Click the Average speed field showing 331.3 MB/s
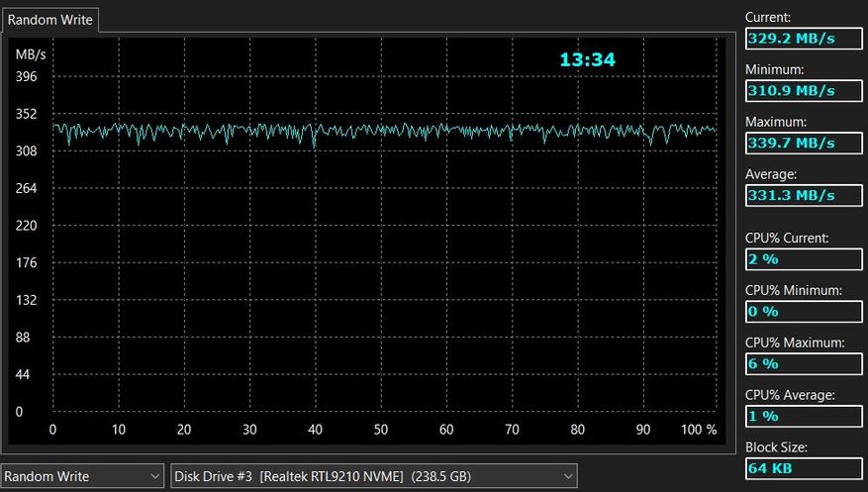The image size is (868, 492). (803, 196)
